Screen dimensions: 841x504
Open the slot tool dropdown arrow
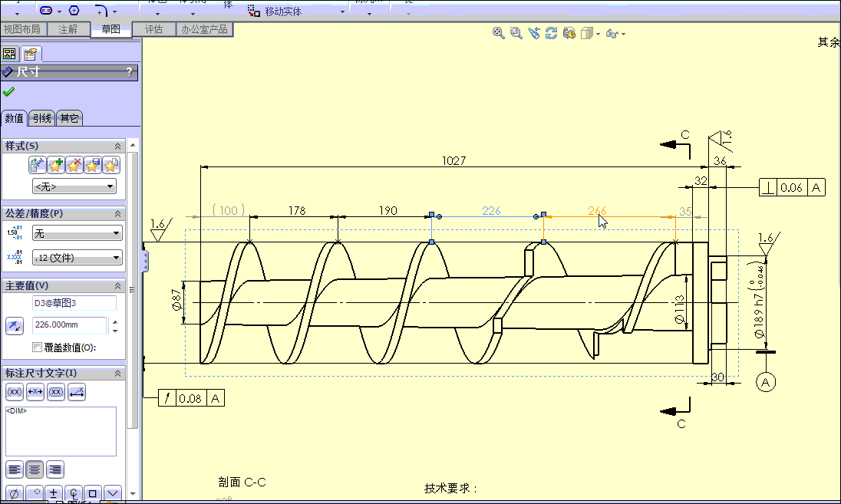59,12
